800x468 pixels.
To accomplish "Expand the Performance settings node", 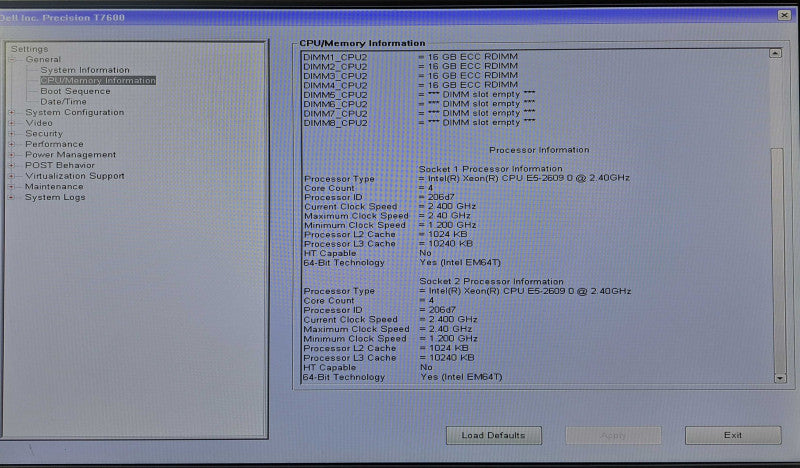I will [x=12, y=144].
